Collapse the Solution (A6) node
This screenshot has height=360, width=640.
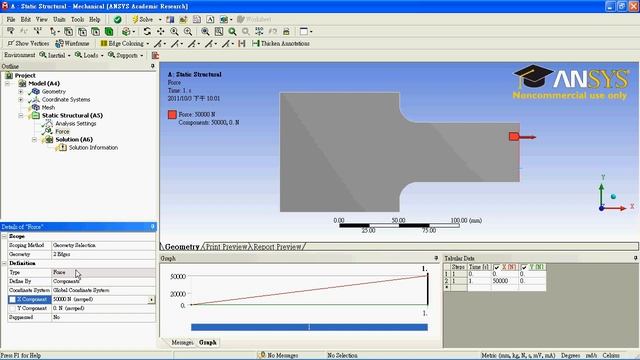[x=34, y=139]
